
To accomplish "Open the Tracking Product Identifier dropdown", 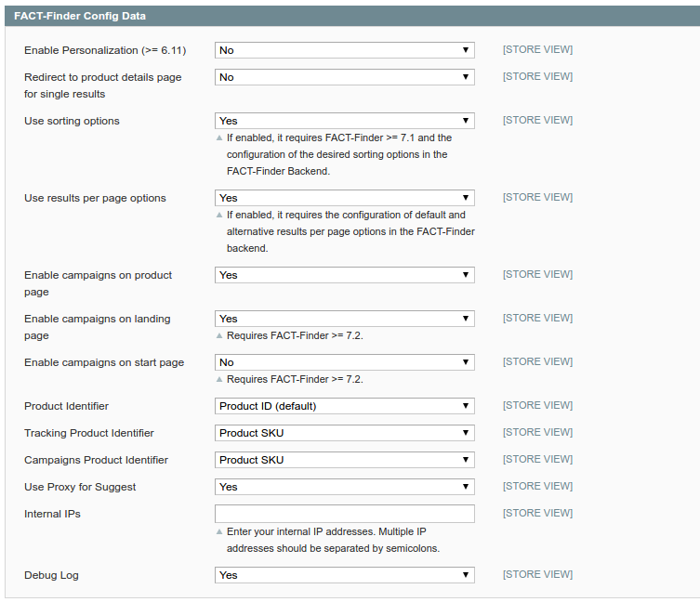I will [x=344, y=433].
